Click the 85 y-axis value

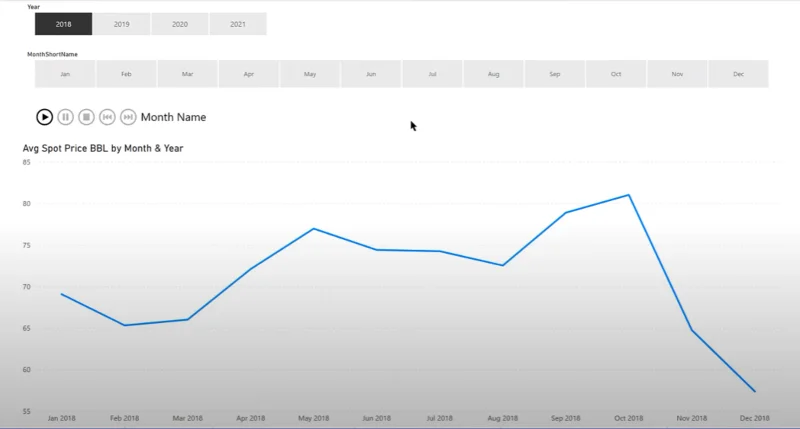point(27,162)
